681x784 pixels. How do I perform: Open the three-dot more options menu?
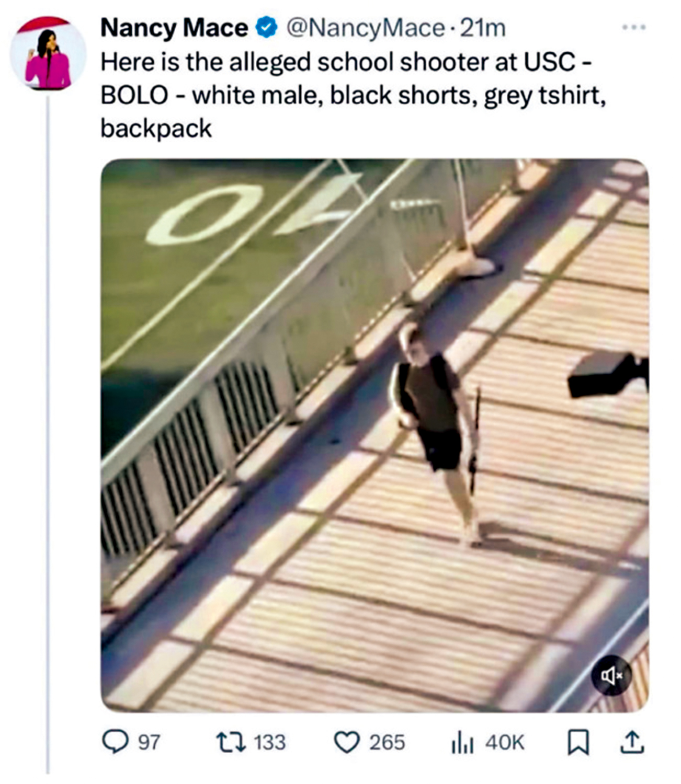(x=634, y=27)
